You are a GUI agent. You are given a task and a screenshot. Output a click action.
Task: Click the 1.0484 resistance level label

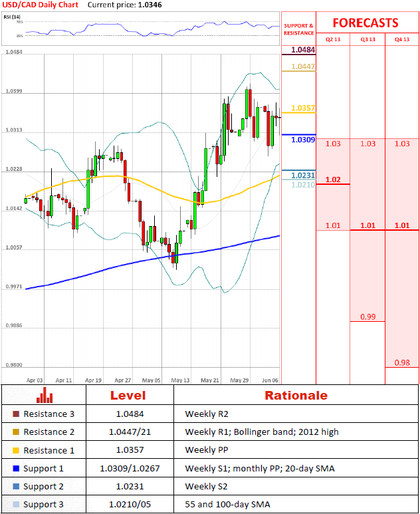pos(303,50)
